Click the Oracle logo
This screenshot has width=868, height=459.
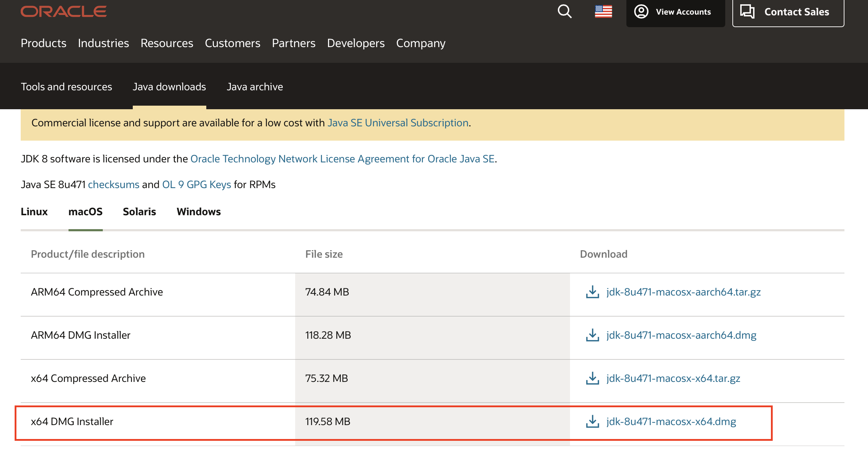(x=64, y=11)
